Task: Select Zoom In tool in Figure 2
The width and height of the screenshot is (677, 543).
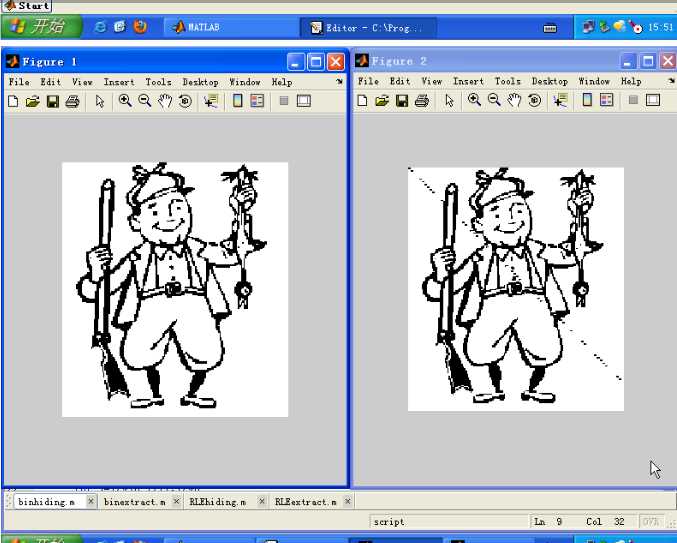Action: coord(475,100)
